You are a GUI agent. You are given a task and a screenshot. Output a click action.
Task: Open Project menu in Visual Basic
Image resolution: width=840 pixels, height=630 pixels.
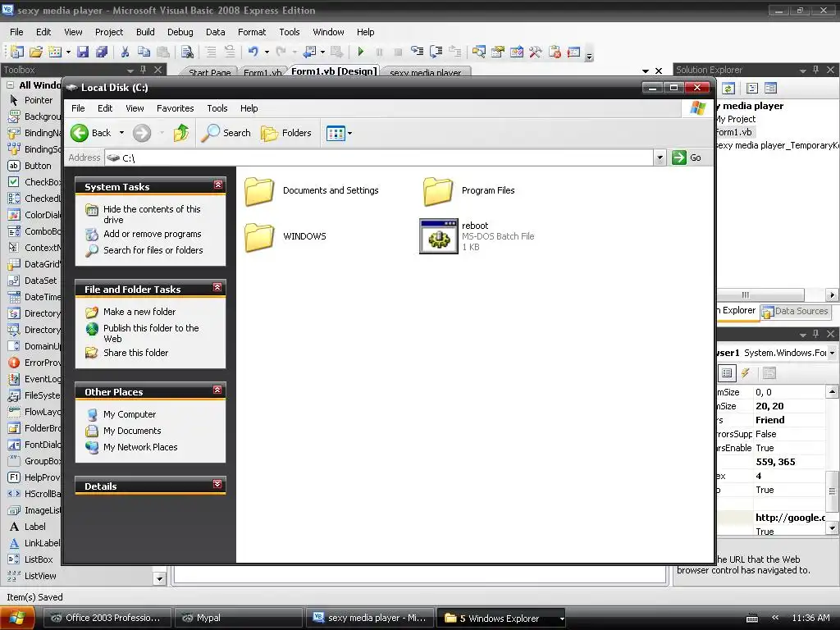click(x=109, y=32)
